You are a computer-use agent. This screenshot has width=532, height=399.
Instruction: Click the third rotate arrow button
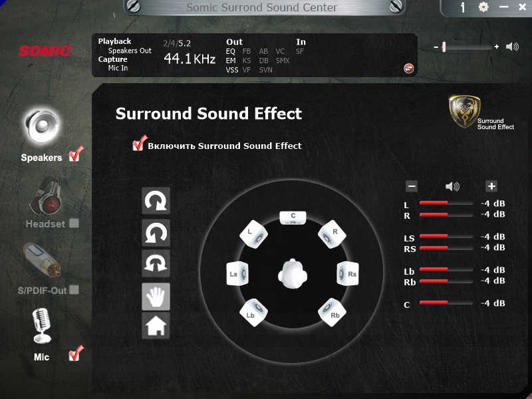156,263
